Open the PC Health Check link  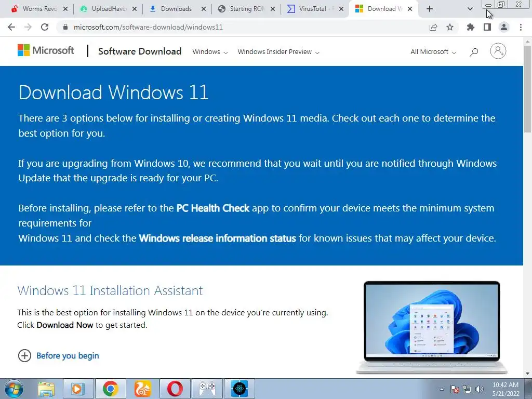[x=212, y=208]
